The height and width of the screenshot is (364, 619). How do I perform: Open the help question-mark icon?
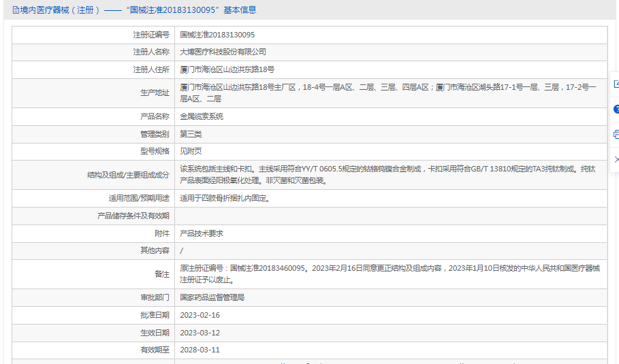click(x=616, y=110)
